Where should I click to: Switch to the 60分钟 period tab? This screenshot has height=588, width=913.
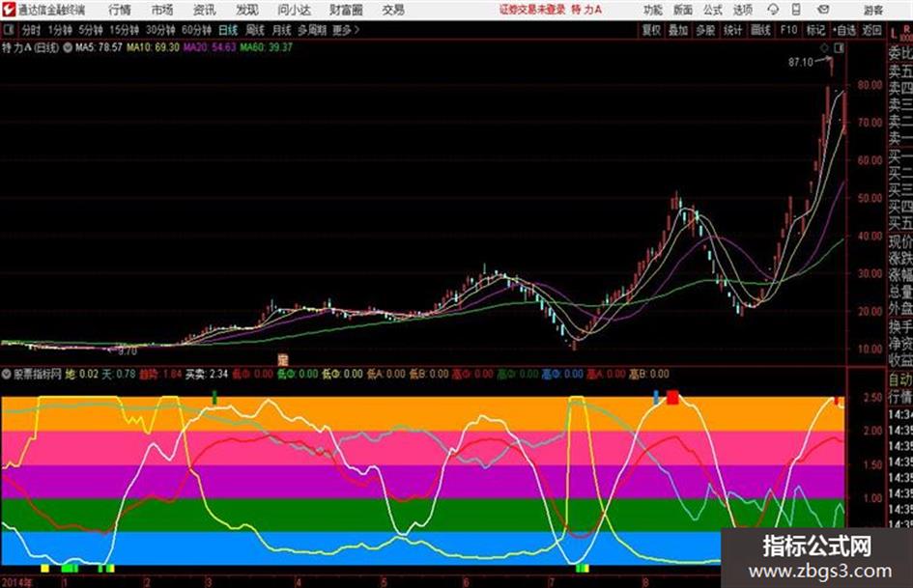196,30
